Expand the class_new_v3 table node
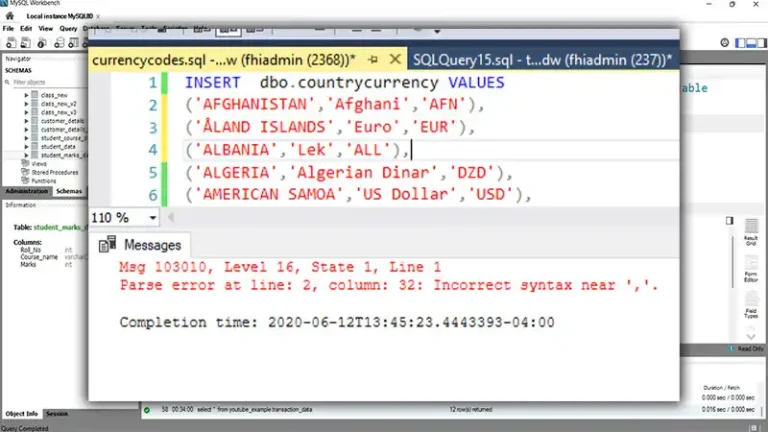768x432 pixels. point(26,113)
